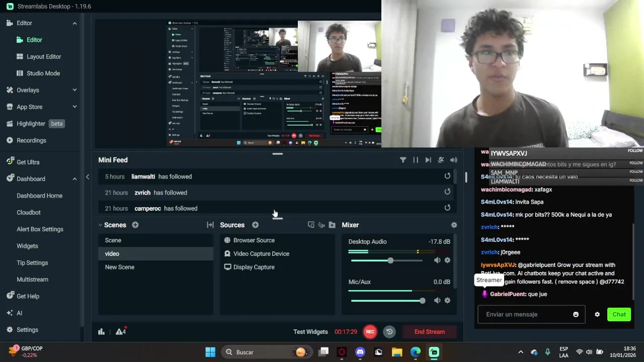Collapse the sidebar with the arrow
Viewport: 644px width, 362px height.
[x=88, y=176]
